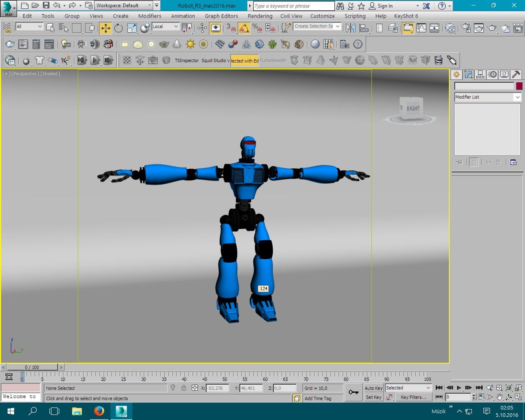Open the Graph Editors menu
The height and width of the screenshot is (420, 525).
click(x=221, y=16)
